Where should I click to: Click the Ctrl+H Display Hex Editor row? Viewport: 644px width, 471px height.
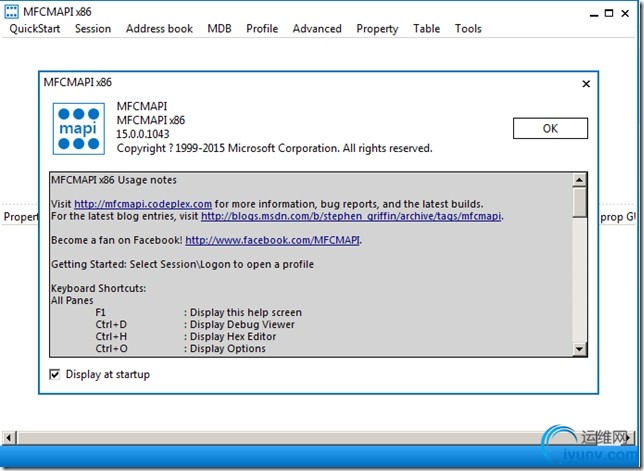coord(186,337)
